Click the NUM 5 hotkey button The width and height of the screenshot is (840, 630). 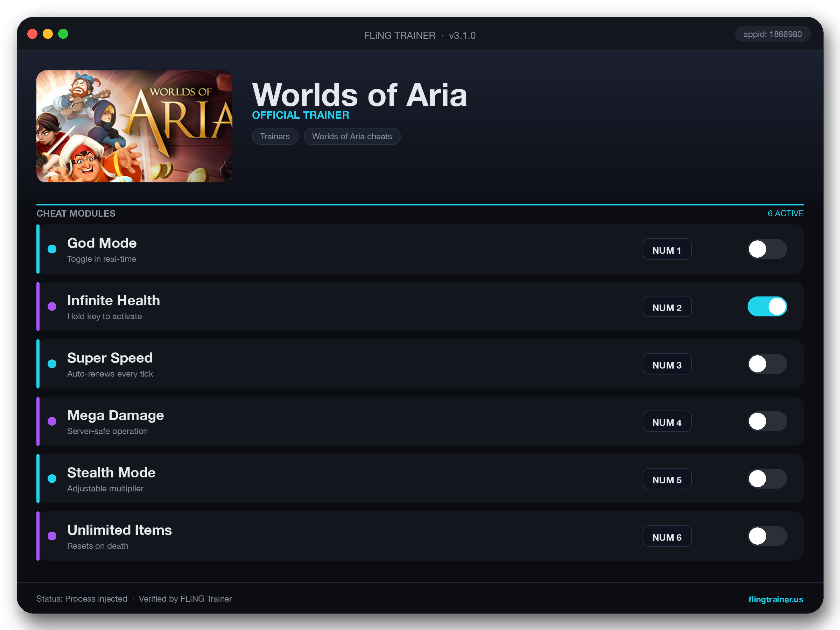pyautogui.click(x=667, y=478)
